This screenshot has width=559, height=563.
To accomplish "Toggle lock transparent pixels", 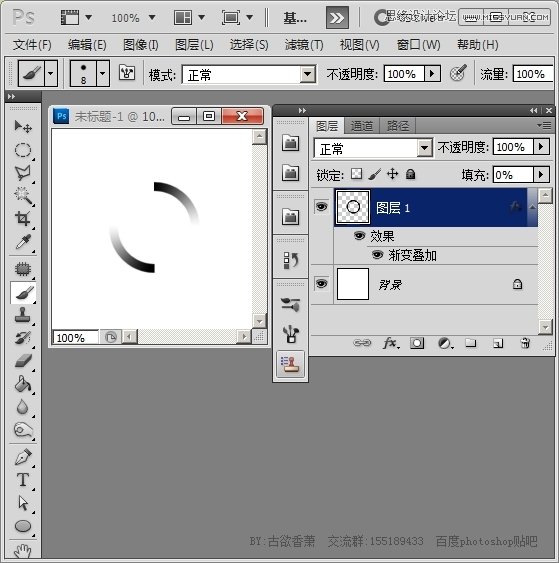I will (x=357, y=174).
